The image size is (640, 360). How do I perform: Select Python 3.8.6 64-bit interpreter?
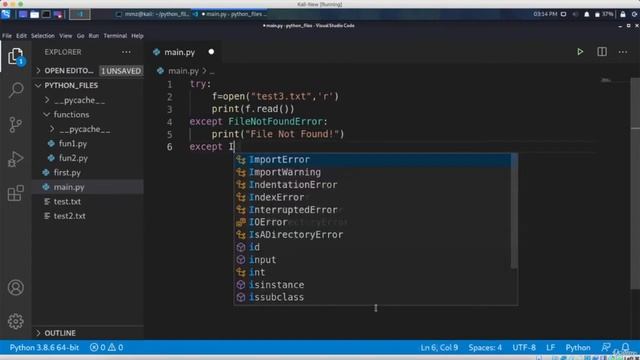(44, 348)
